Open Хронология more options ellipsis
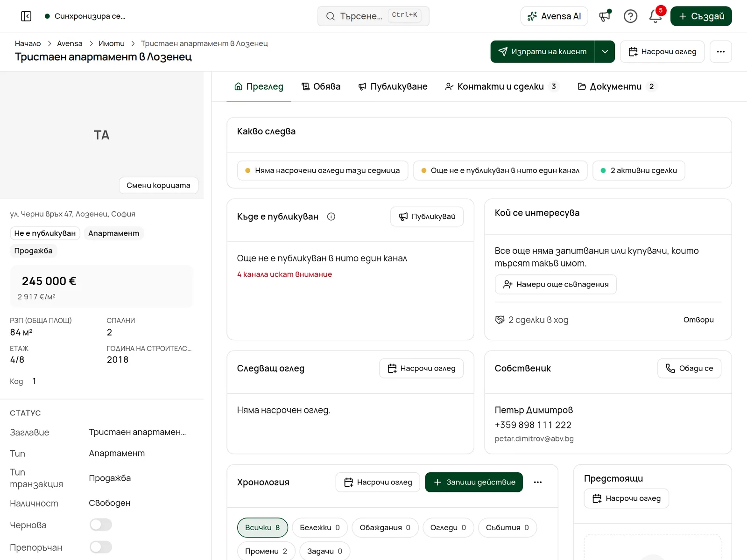Screen dimensions: 747x560 tap(538, 482)
